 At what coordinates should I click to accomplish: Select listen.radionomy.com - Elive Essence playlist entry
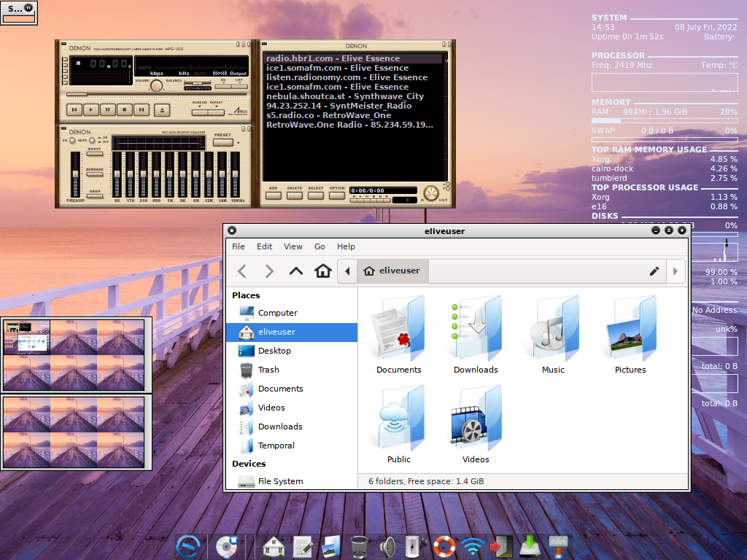(x=353, y=77)
